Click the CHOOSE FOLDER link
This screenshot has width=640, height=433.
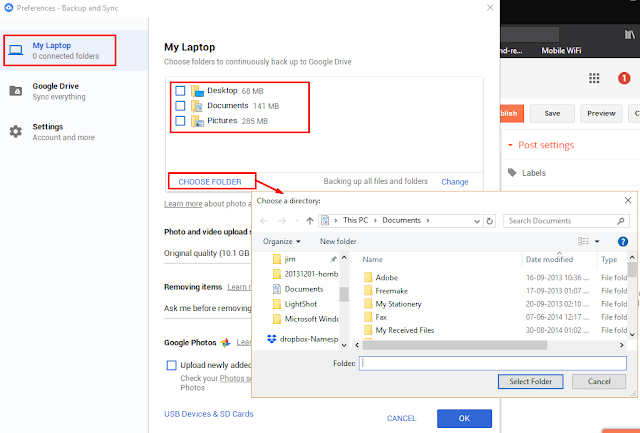[210, 182]
